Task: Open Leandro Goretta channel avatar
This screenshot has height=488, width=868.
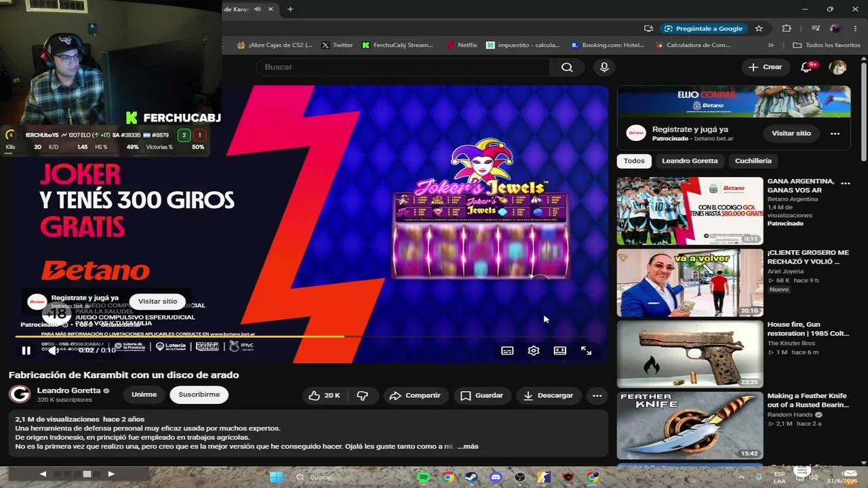Action: click(20, 394)
